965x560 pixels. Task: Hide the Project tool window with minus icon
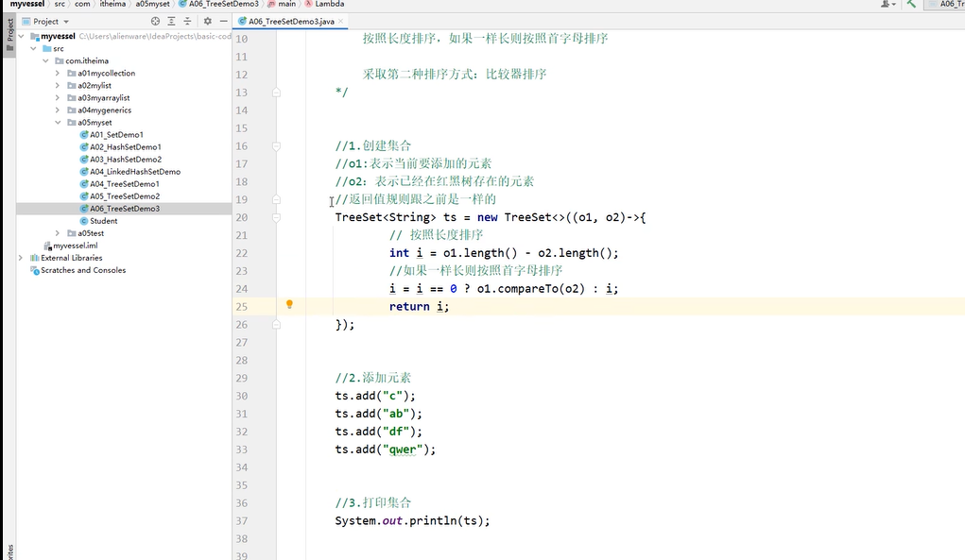pyautogui.click(x=223, y=20)
